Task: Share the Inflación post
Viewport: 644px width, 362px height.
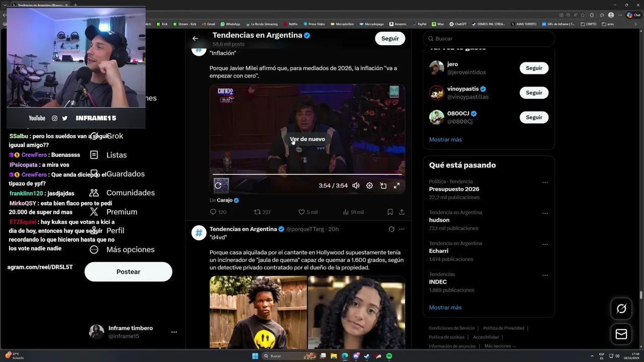Action: tap(401, 212)
